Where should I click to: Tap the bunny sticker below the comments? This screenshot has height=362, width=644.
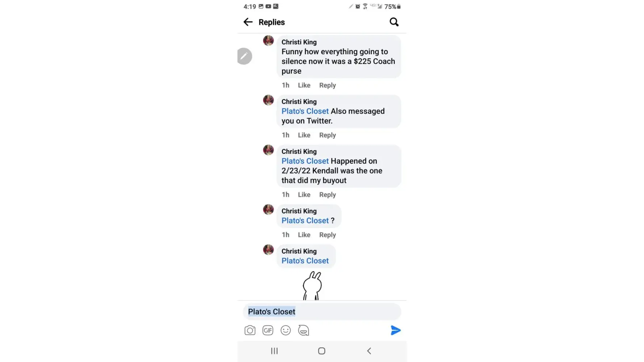coord(312,286)
